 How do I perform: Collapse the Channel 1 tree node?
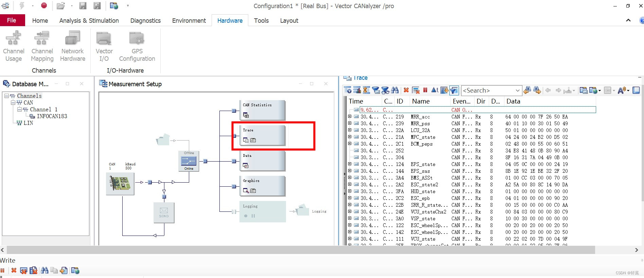pyautogui.click(x=19, y=109)
